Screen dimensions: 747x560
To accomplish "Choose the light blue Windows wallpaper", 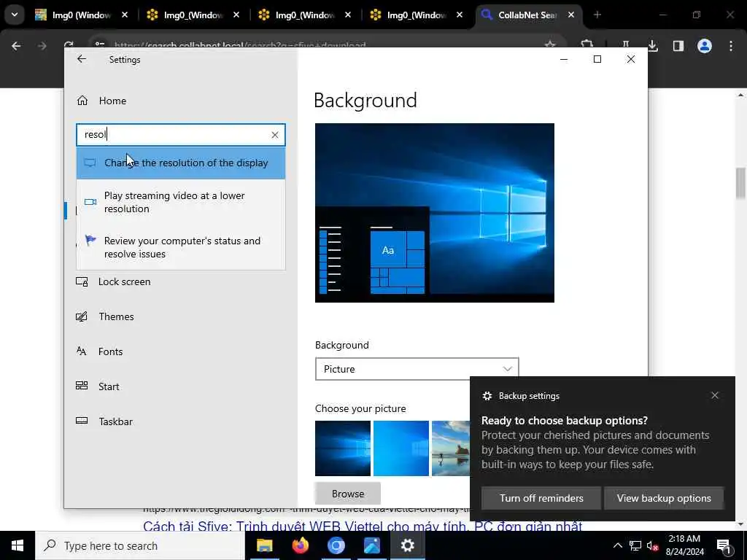I will tap(401, 448).
